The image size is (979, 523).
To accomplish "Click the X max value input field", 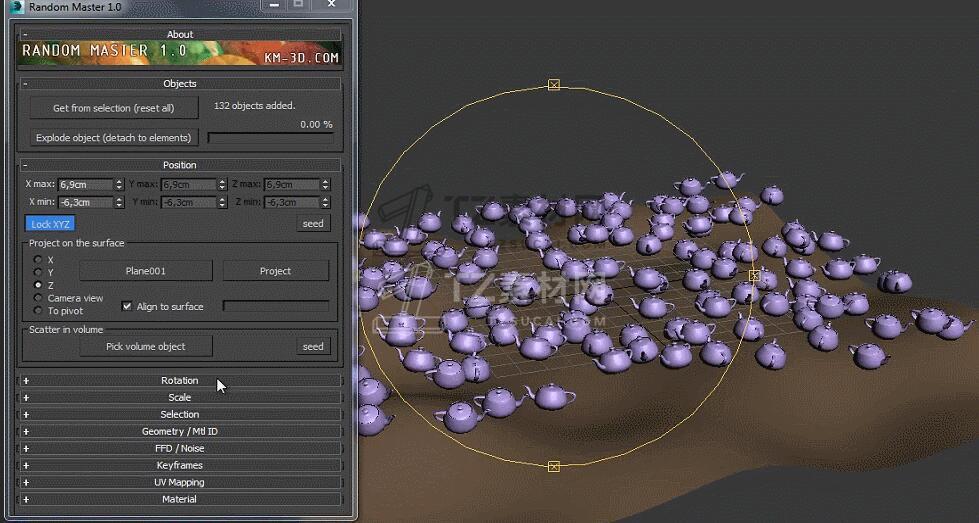I will point(85,185).
